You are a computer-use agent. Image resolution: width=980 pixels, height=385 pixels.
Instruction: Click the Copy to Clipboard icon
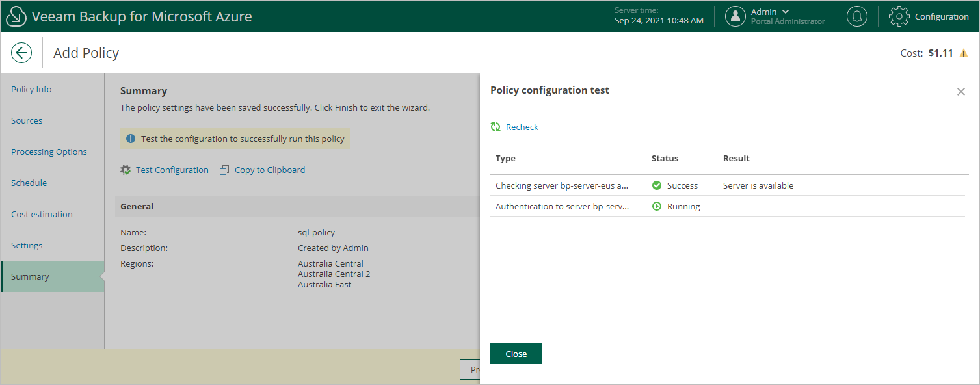coord(224,170)
